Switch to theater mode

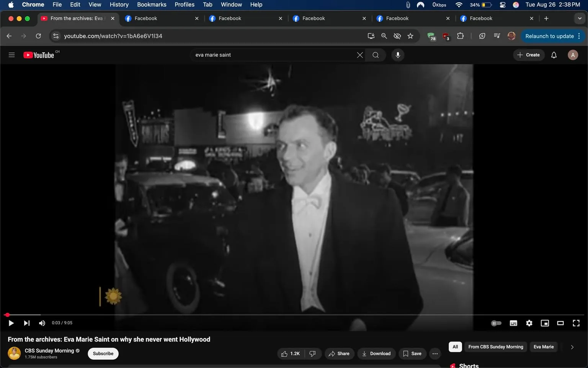click(560, 323)
